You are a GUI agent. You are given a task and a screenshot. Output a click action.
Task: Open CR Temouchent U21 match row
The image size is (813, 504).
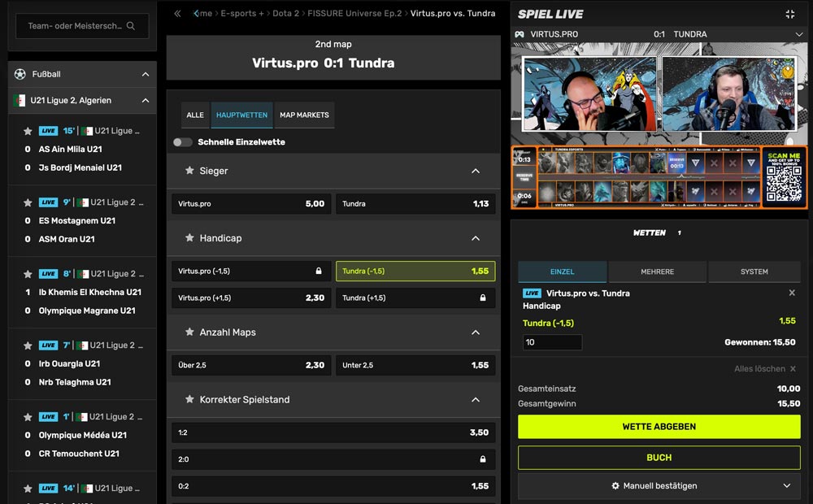(x=79, y=454)
